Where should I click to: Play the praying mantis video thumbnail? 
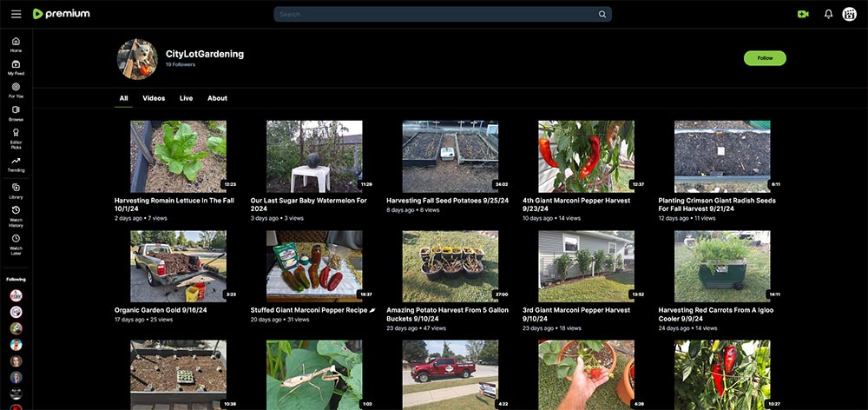coord(314,375)
